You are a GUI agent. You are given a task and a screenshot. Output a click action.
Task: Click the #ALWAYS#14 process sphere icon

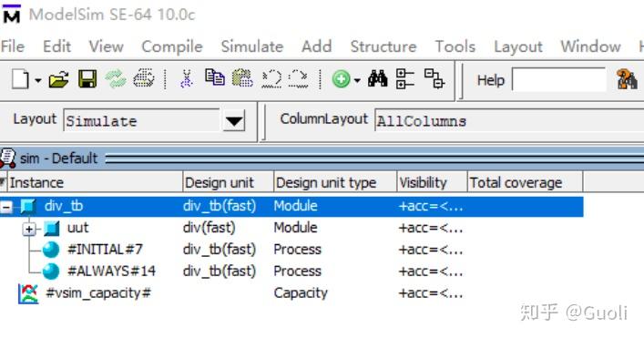click(51, 271)
